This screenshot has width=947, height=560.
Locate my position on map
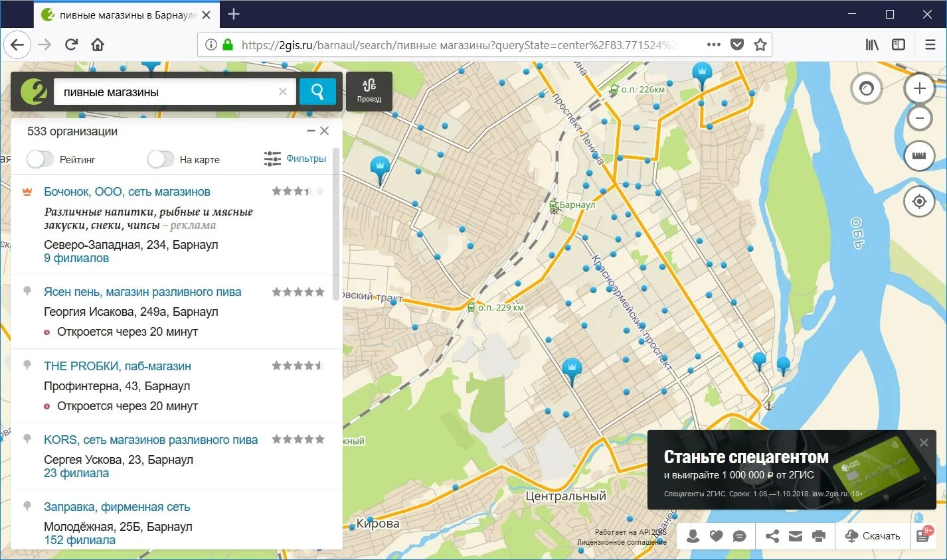919,200
